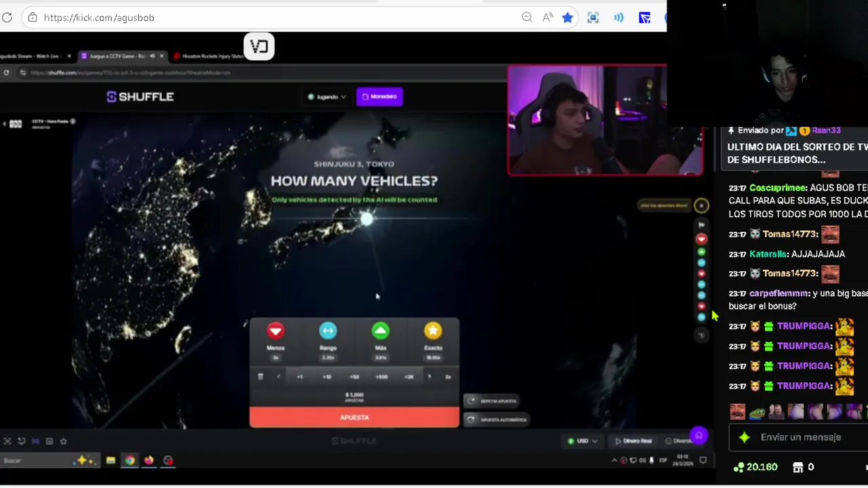Click the favorite star icon at bottom-left
The width and height of the screenshot is (868, 488).
(63, 441)
